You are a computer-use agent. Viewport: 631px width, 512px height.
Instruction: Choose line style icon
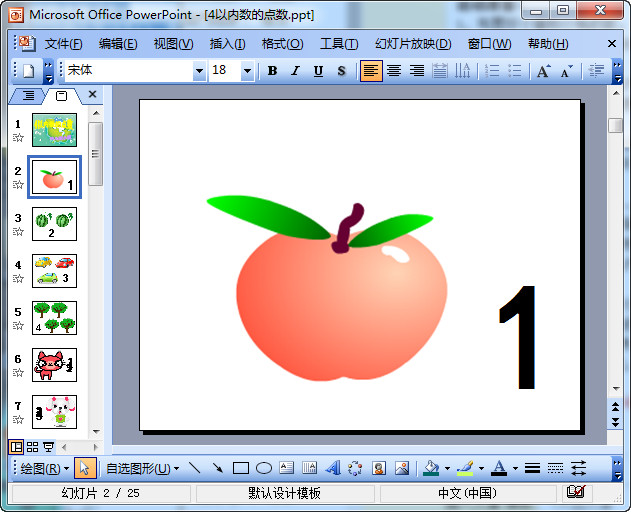pos(532,468)
